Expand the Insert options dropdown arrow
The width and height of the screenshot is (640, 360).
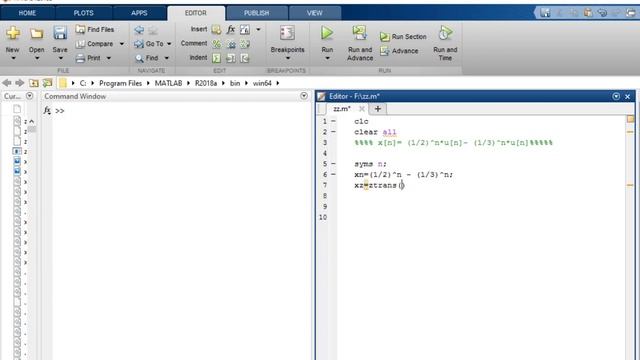tap(258, 29)
